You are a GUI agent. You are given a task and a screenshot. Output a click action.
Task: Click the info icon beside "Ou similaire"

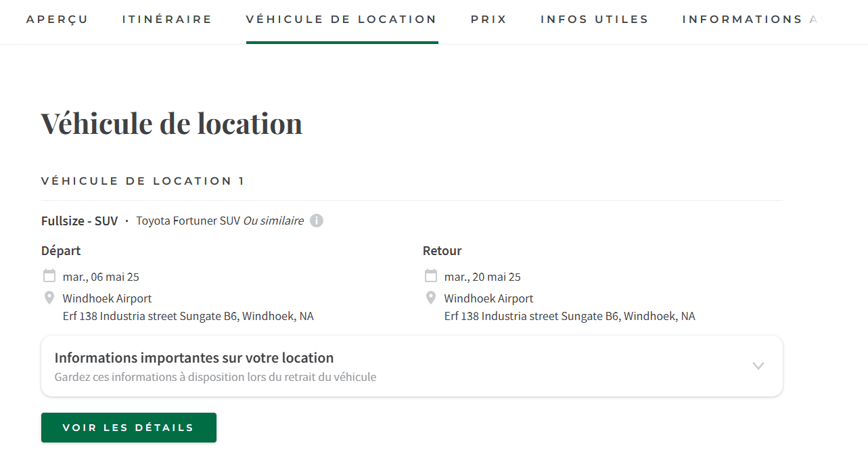317,221
